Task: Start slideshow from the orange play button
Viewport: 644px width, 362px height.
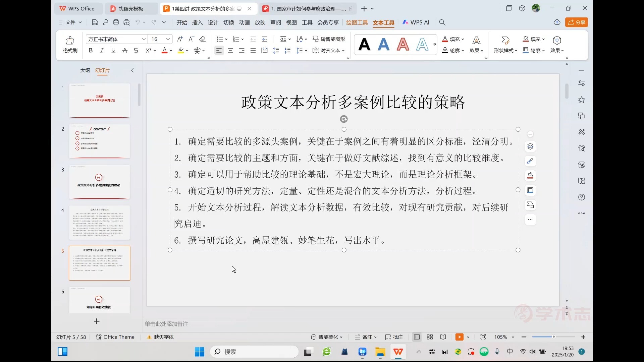Action: pyautogui.click(x=459, y=337)
